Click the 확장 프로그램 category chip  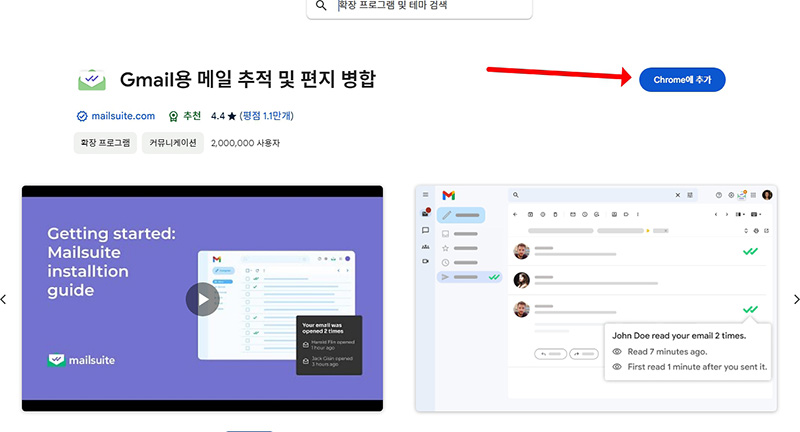(105, 143)
